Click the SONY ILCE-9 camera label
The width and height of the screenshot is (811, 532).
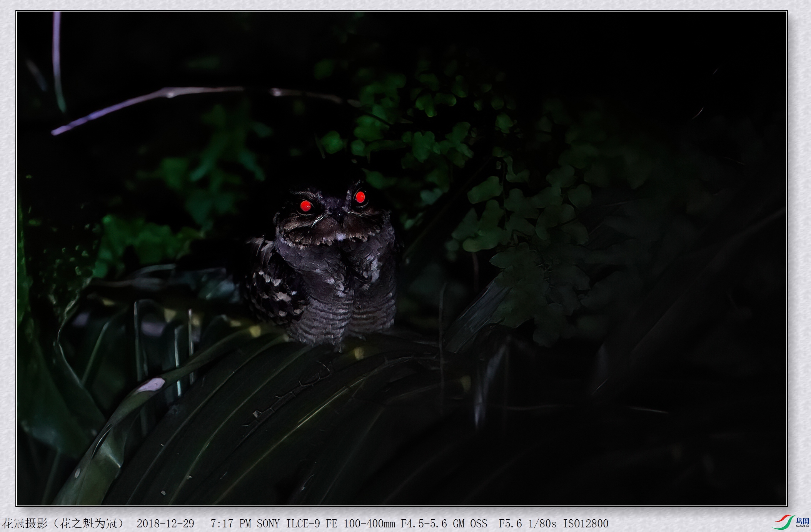pos(288,524)
